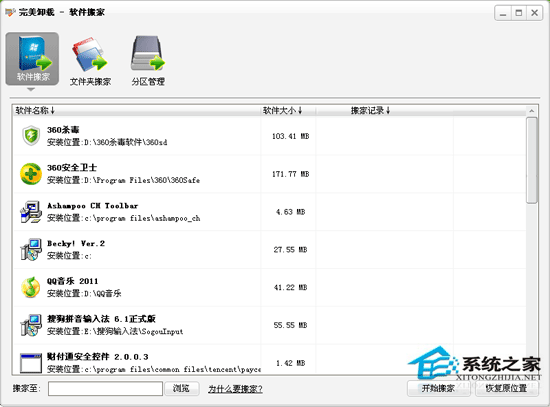Select the 360安全卫士 row name

point(72,168)
